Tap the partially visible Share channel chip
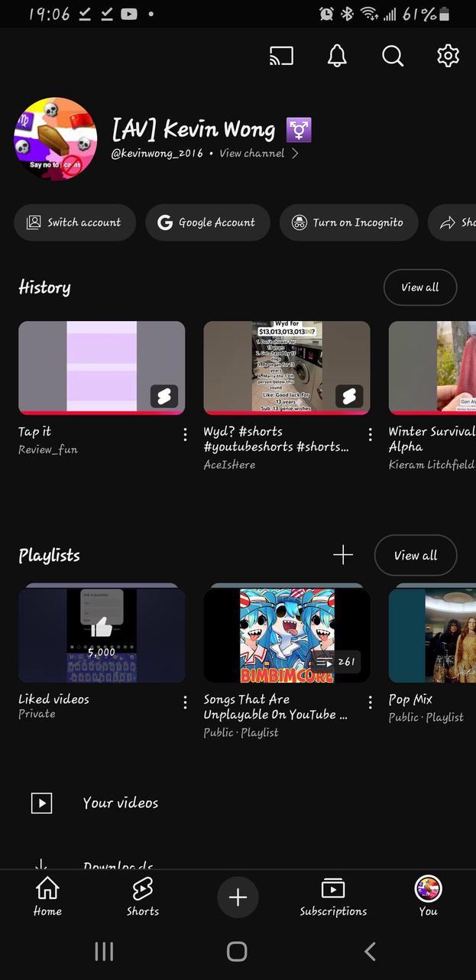The image size is (476, 980). 452,222
